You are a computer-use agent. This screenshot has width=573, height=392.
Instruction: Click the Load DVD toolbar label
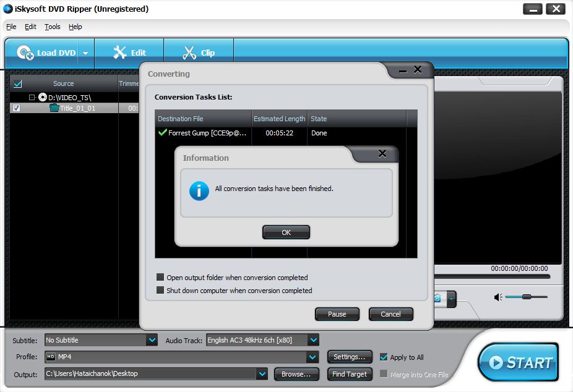(x=56, y=53)
